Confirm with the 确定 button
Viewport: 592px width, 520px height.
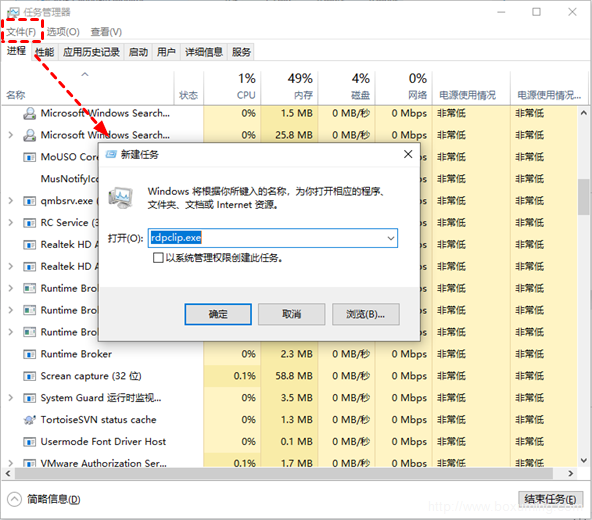218,314
